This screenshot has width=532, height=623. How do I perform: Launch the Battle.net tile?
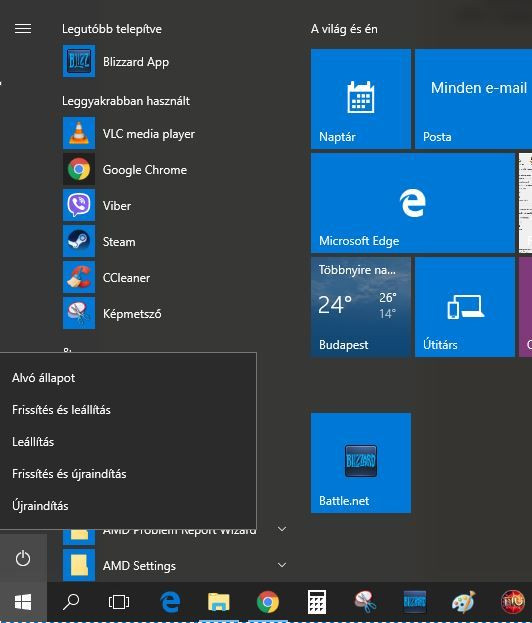pos(361,463)
